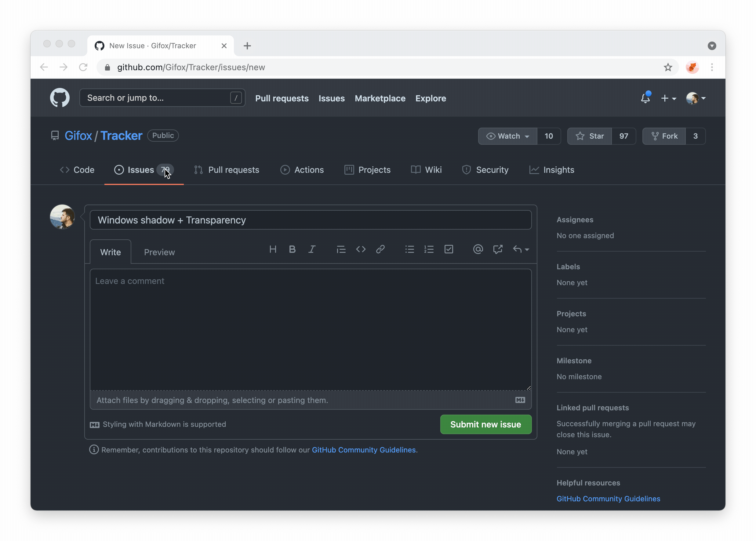This screenshot has height=541, width=756.
Task: Insert an unordered bullet list
Action: click(409, 249)
